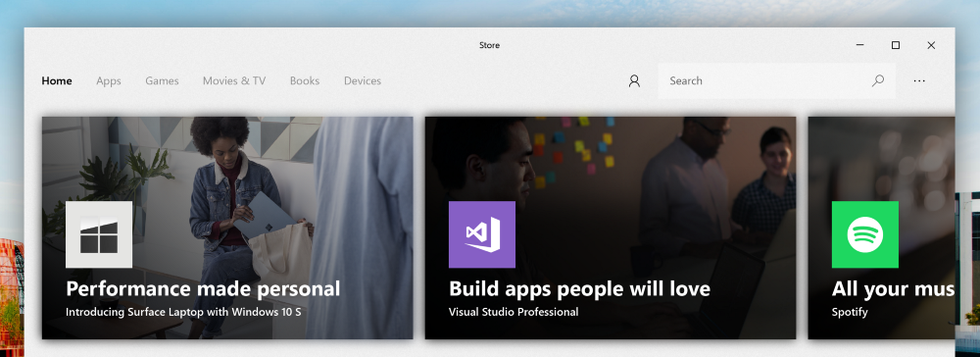
Task: Maximize the Store window
Action: coord(896,45)
